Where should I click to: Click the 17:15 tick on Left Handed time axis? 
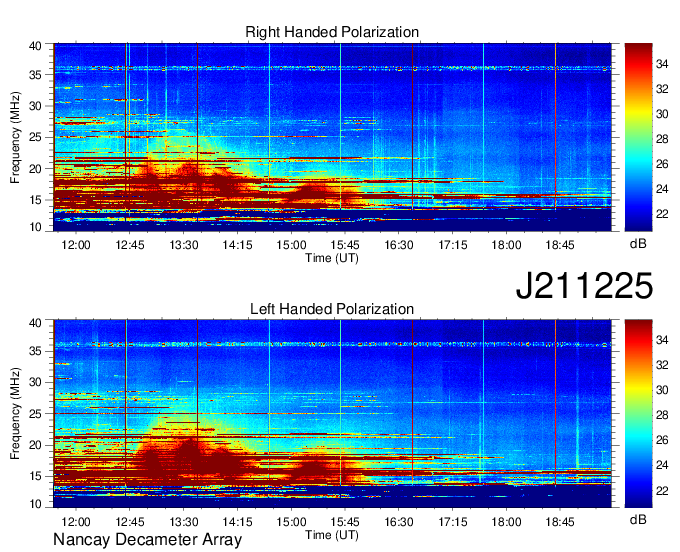pyautogui.click(x=452, y=522)
